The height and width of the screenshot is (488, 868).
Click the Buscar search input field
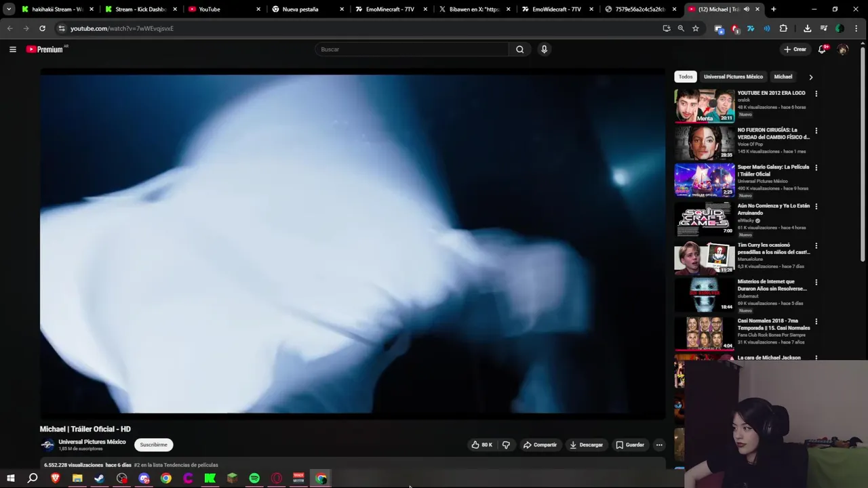[411, 49]
